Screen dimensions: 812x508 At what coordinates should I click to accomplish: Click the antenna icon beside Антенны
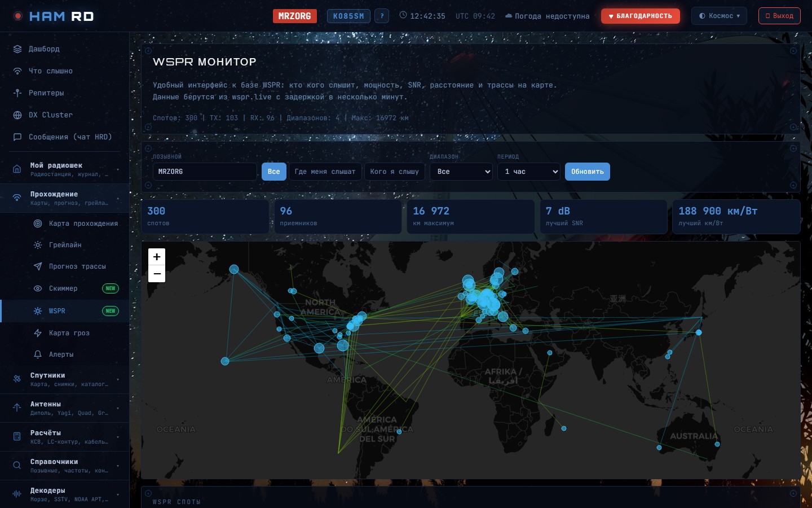[17, 408]
